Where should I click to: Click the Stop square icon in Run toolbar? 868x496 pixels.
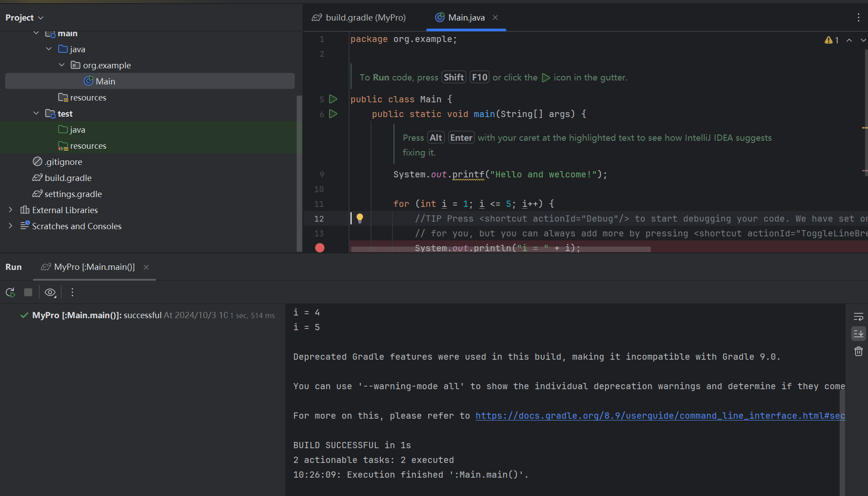[28, 292]
